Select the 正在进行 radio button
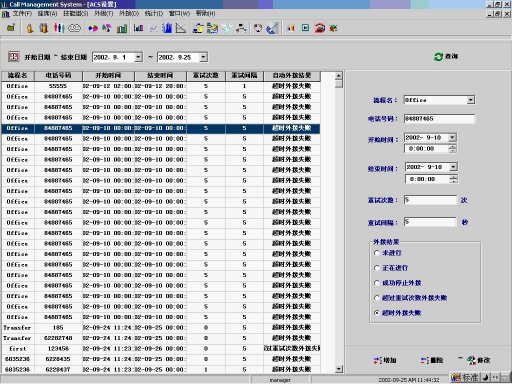This screenshot has width=512, height=384. tap(377, 268)
